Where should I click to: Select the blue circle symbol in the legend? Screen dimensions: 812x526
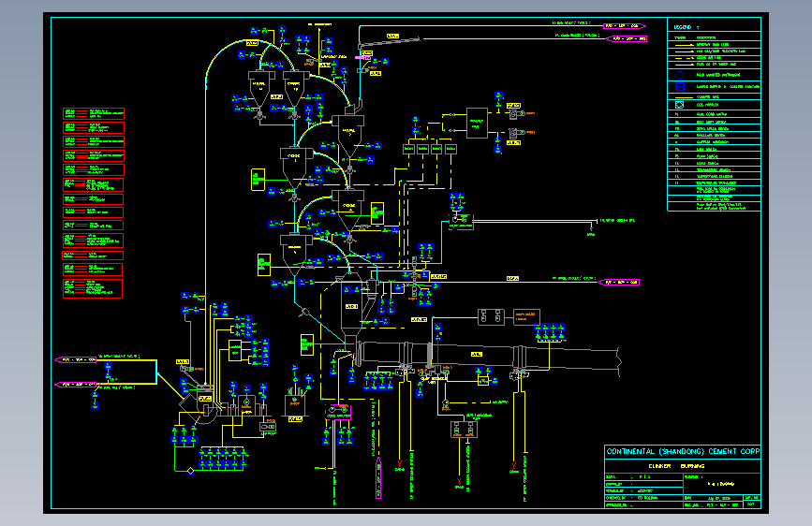(x=679, y=75)
